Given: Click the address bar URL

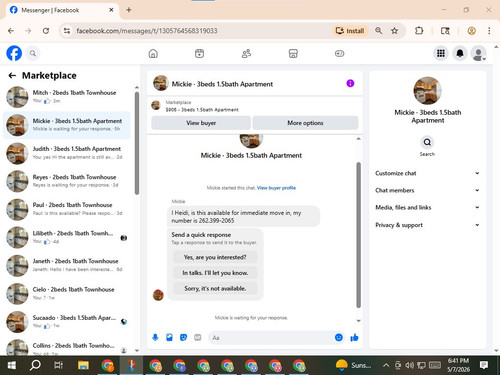Looking at the screenshot, I should point(147,31).
